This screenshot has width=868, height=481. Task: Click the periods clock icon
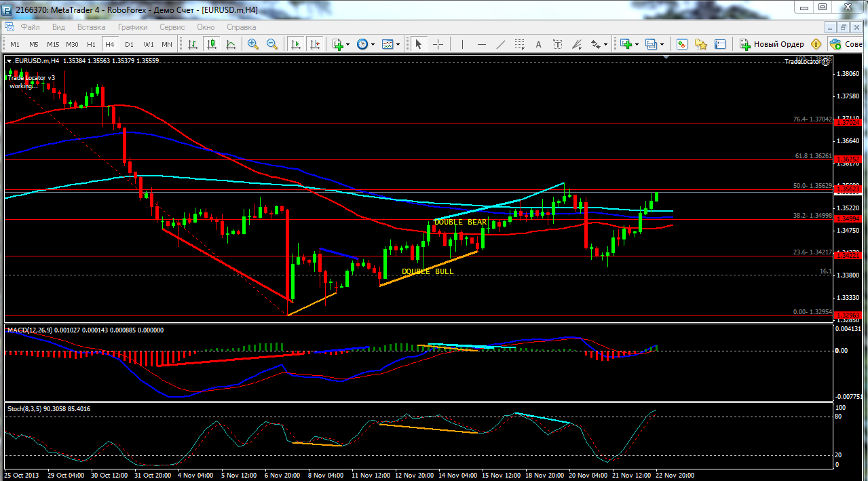pyautogui.click(x=362, y=44)
